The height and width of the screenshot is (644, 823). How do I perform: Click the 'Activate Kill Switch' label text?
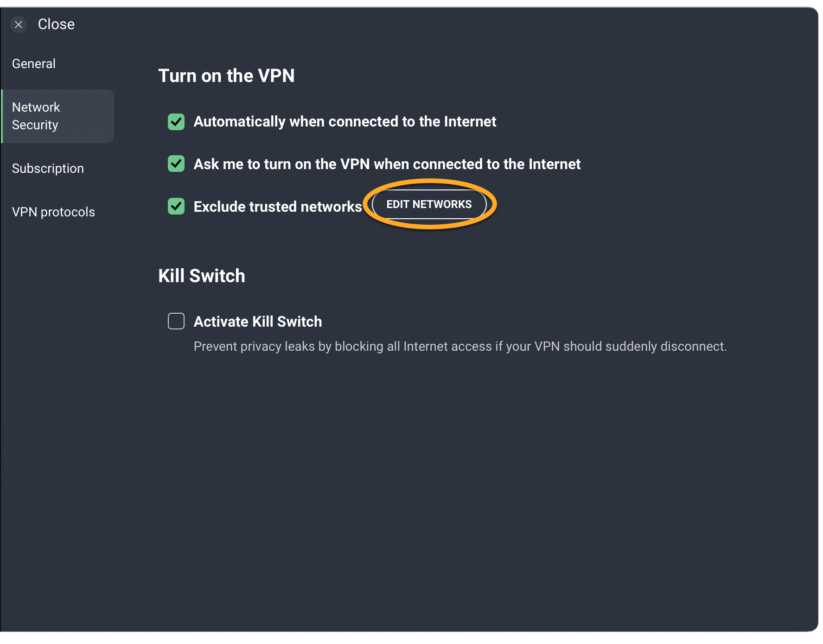pos(257,322)
